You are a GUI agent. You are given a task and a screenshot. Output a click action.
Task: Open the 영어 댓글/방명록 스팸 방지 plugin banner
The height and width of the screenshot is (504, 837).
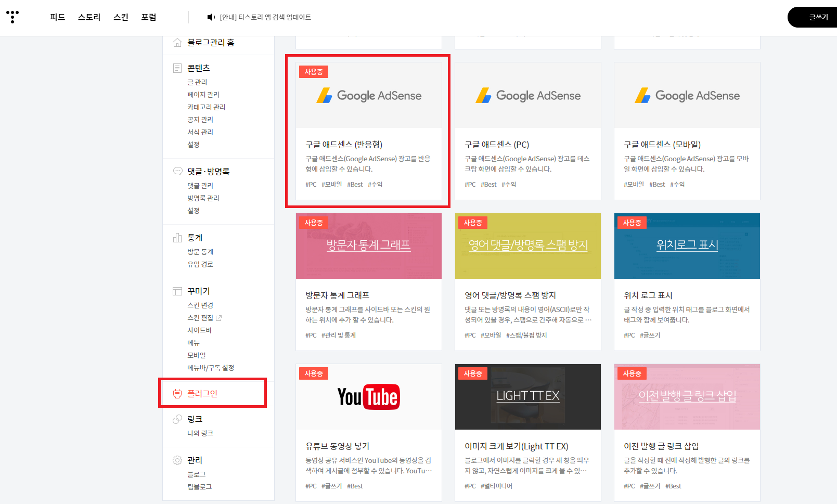pyautogui.click(x=528, y=246)
